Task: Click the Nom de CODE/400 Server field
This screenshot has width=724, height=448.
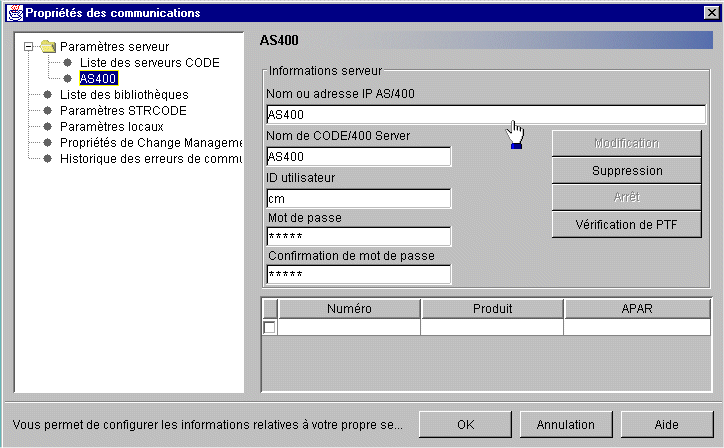Action: click(358, 156)
